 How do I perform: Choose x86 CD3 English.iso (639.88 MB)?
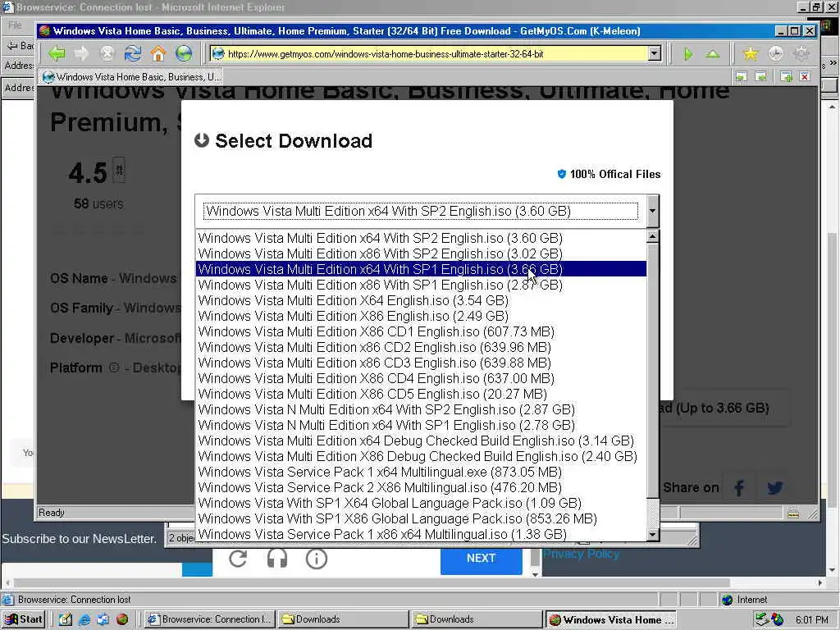tap(421, 363)
